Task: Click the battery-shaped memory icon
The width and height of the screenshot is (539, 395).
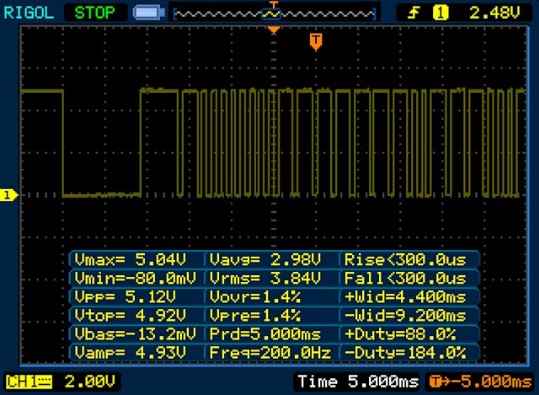Action: click(149, 13)
